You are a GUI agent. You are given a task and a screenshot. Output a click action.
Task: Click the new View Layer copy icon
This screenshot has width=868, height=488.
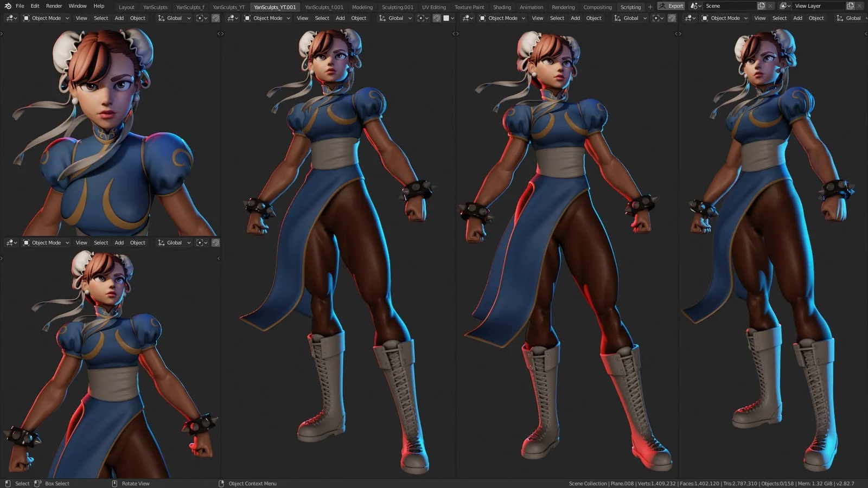(x=851, y=5)
